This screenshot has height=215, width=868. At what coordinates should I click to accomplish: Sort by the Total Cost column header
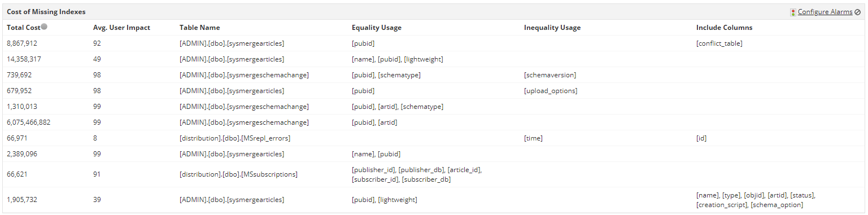23,27
